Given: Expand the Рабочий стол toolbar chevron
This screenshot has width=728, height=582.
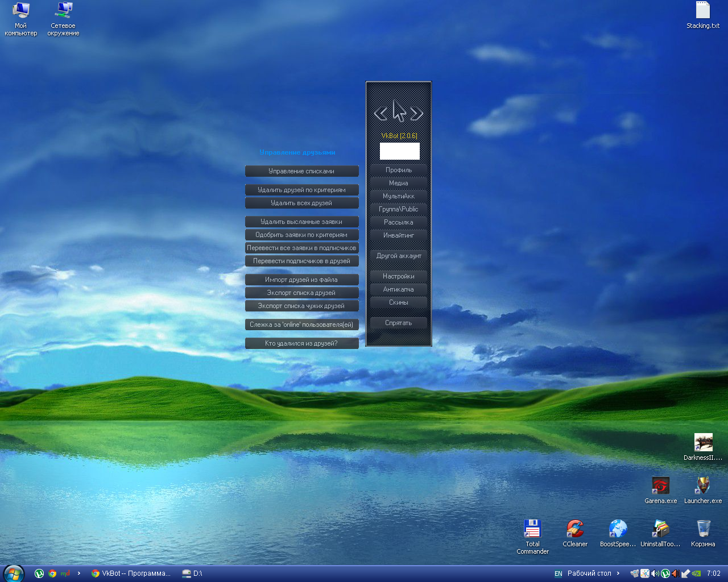Looking at the screenshot, I should coord(618,573).
